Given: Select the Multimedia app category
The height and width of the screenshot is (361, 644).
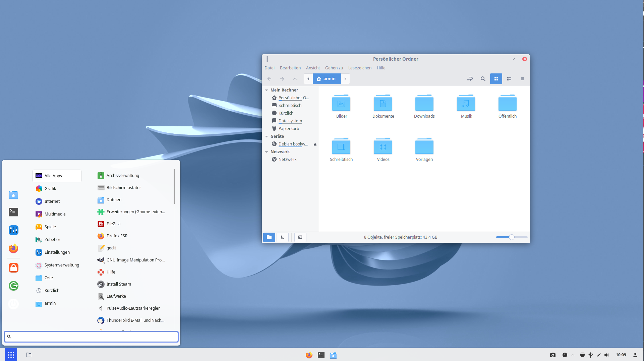Looking at the screenshot, I should click(55, 214).
